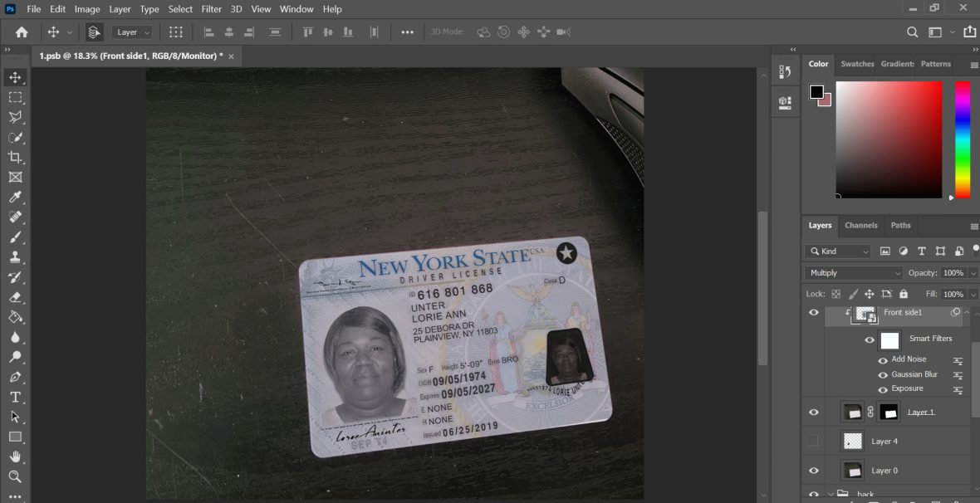
Task: Select the Brush tool
Action: [x=15, y=237]
